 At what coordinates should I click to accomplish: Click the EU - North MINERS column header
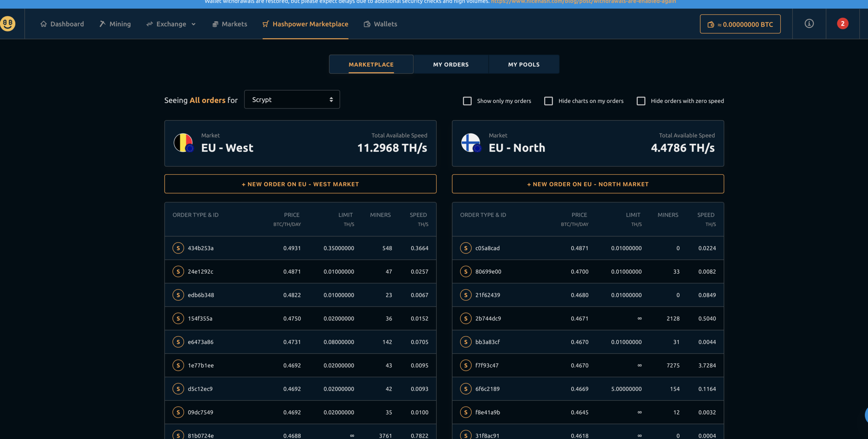[668, 215]
